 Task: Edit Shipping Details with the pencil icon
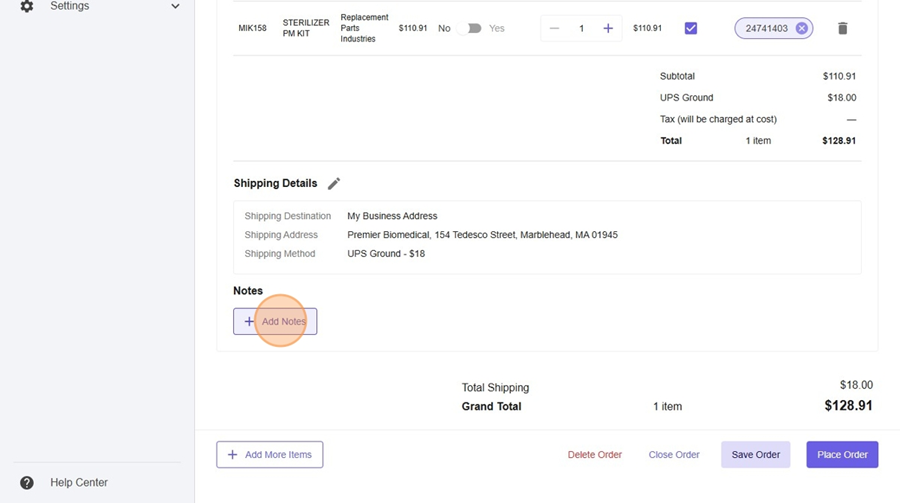[334, 184]
